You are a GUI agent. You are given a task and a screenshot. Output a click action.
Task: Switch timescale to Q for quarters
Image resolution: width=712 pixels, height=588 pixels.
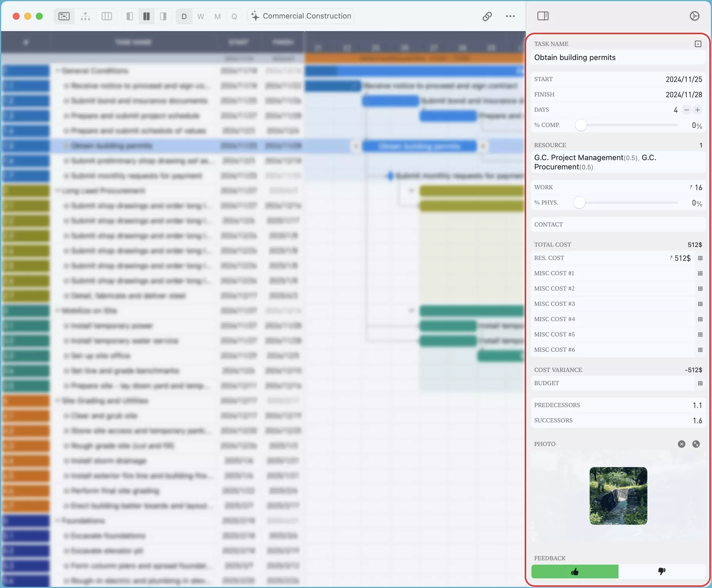click(234, 16)
